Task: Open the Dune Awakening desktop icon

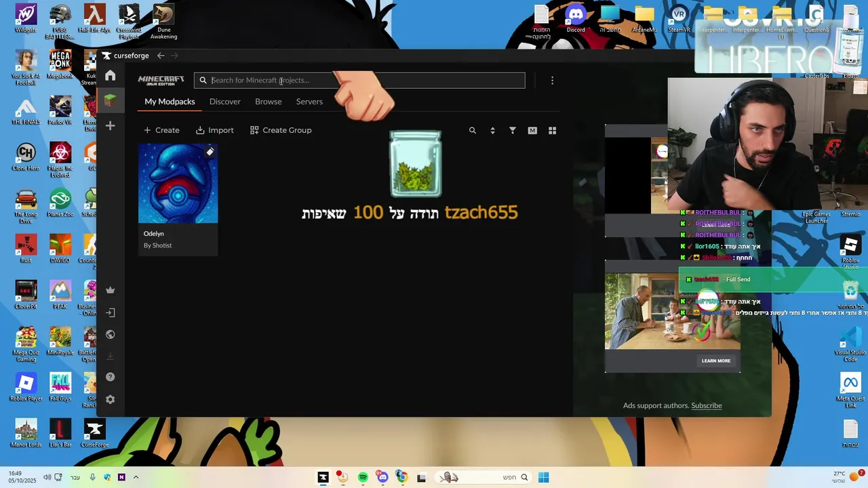Action: pos(163,22)
